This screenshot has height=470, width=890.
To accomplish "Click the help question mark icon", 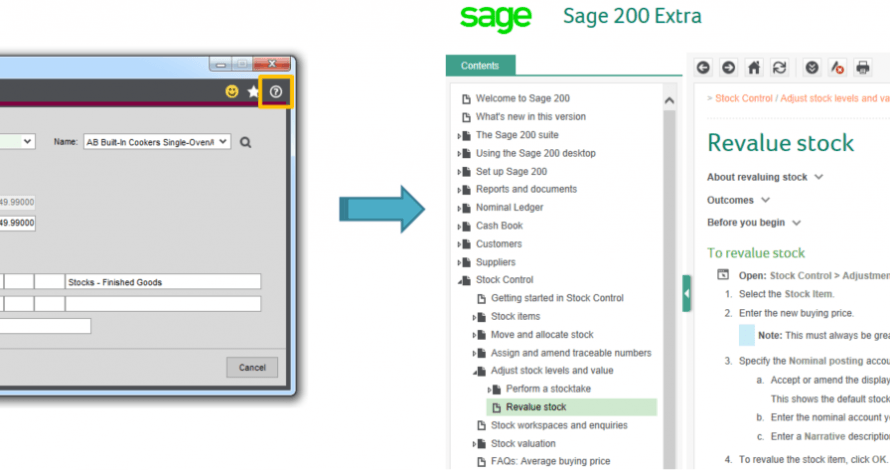I will click(x=276, y=91).
